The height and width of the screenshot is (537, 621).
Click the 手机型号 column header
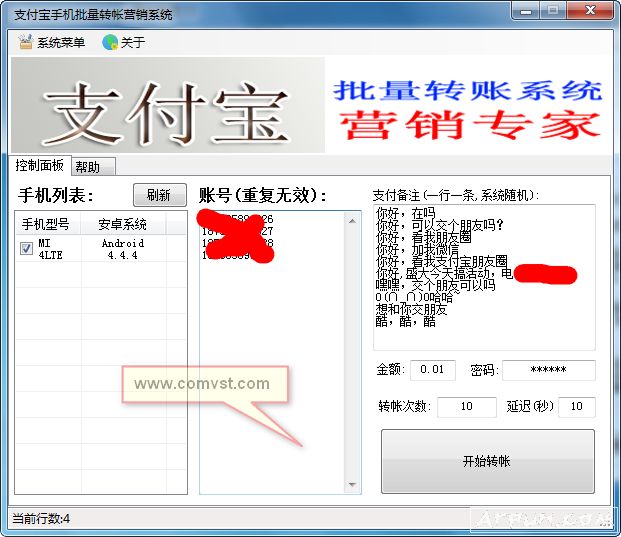click(x=46, y=224)
